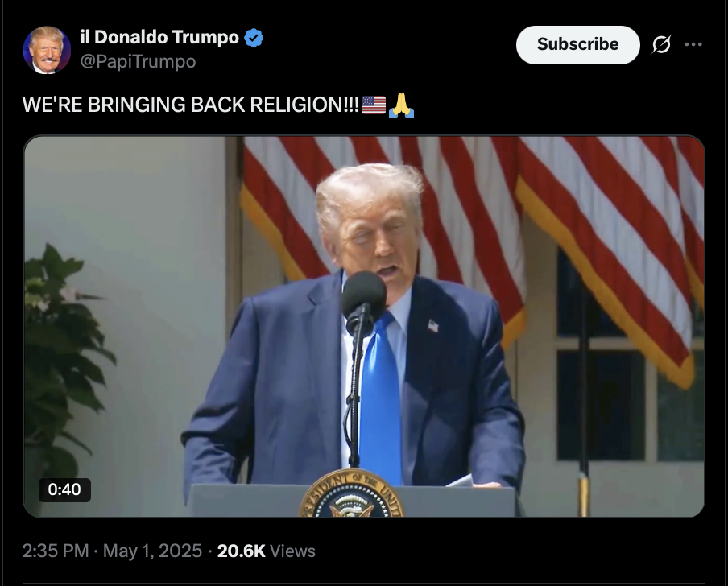The image size is (728, 586).
Task: Open the 2:35 PM timestamp link
Action: [x=56, y=551]
